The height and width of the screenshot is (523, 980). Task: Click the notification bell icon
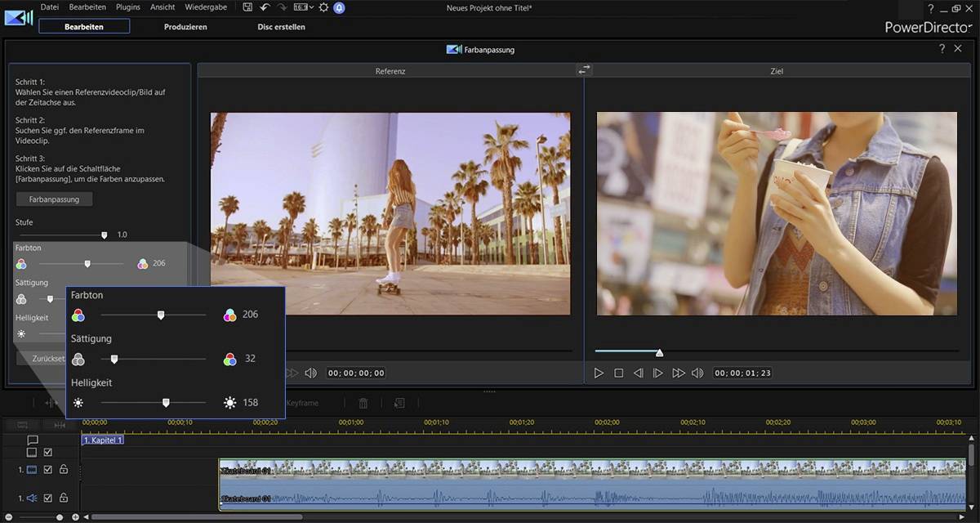tap(339, 7)
